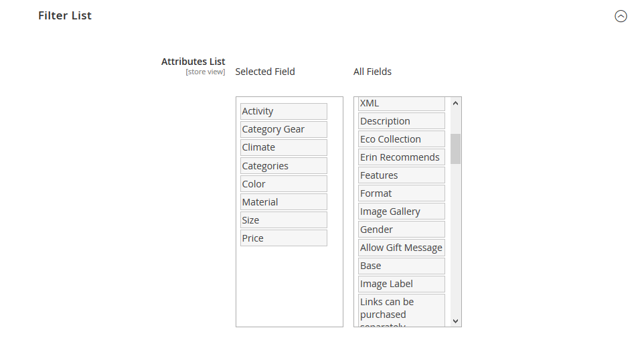Choose Image Gallery from All Fields
644x344 pixels.
click(402, 211)
